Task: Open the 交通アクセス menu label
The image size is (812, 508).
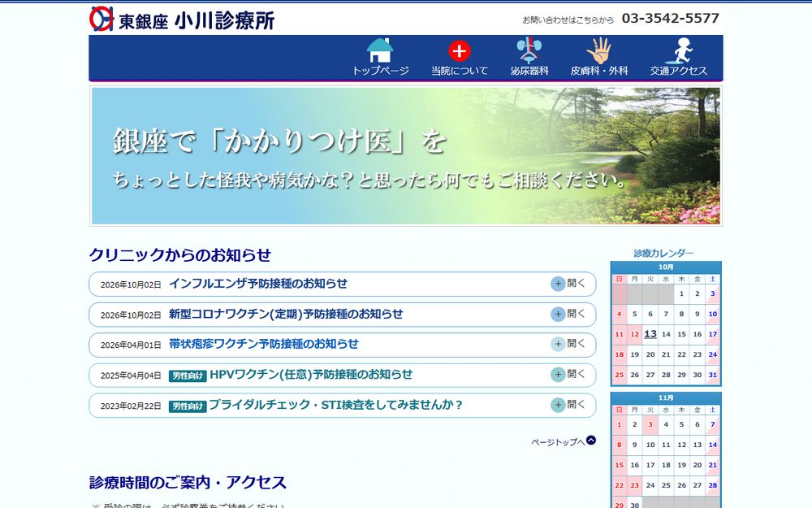Action: (678, 71)
